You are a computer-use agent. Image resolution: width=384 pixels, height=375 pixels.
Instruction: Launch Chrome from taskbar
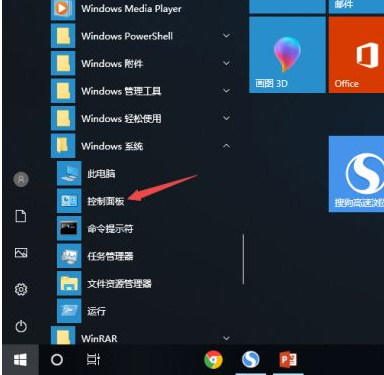point(213,360)
